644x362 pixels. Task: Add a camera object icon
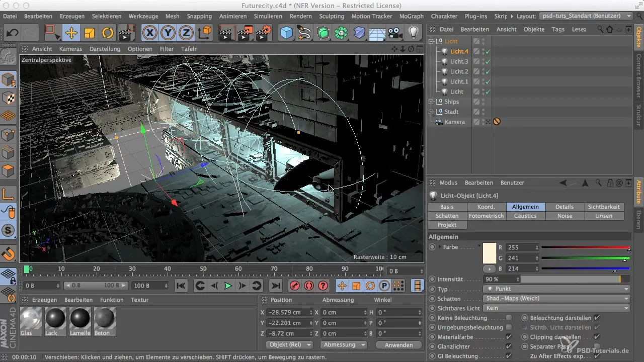(x=395, y=33)
